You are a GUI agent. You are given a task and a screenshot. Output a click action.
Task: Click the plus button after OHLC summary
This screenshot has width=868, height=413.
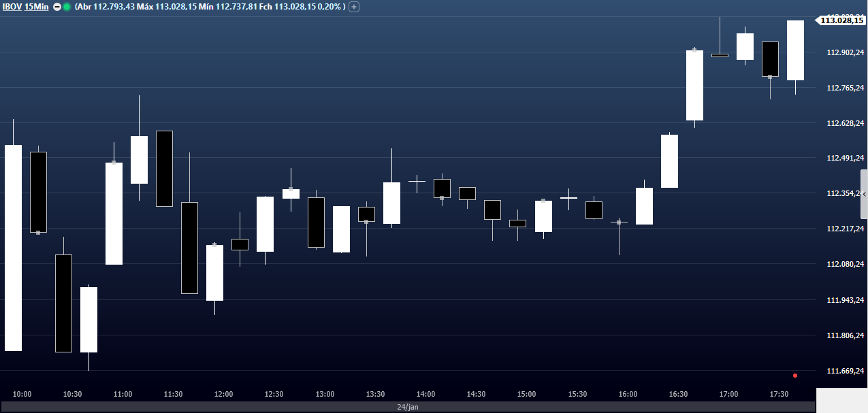354,7
